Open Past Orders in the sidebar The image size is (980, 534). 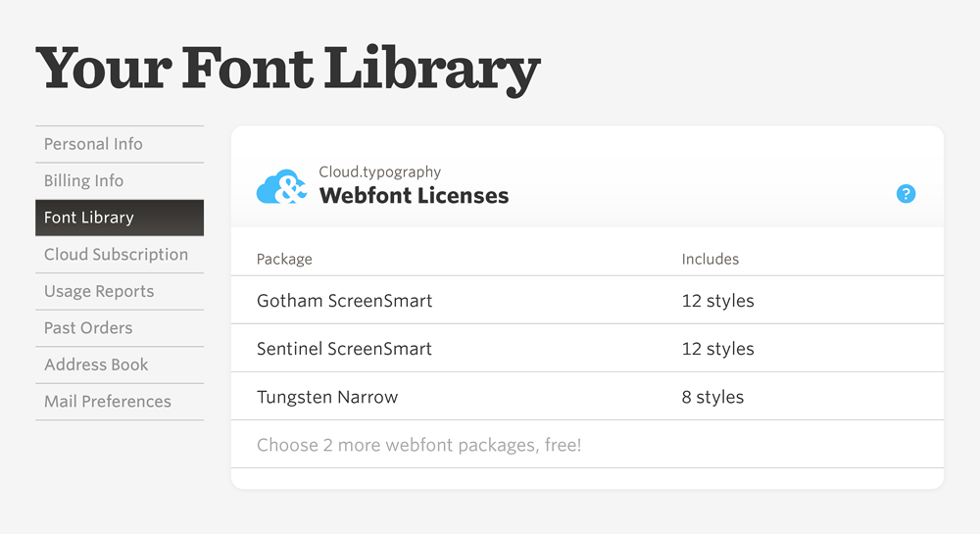[x=88, y=328]
